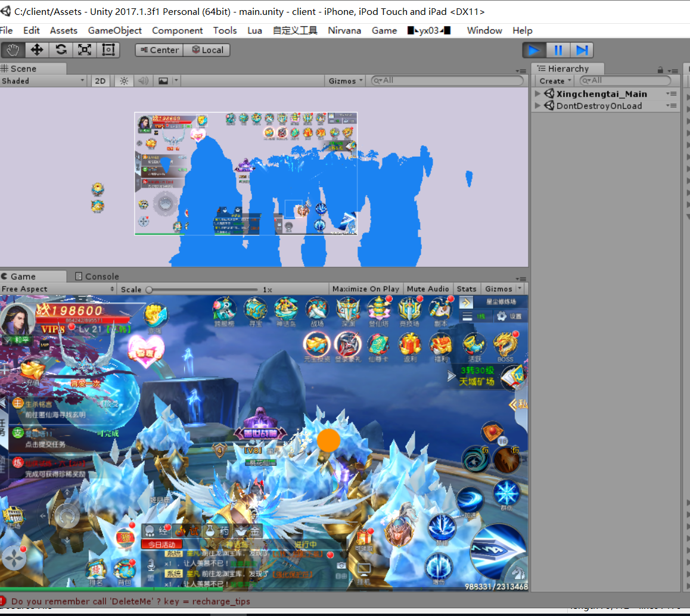Select the Rect Transform tool

point(108,50)
